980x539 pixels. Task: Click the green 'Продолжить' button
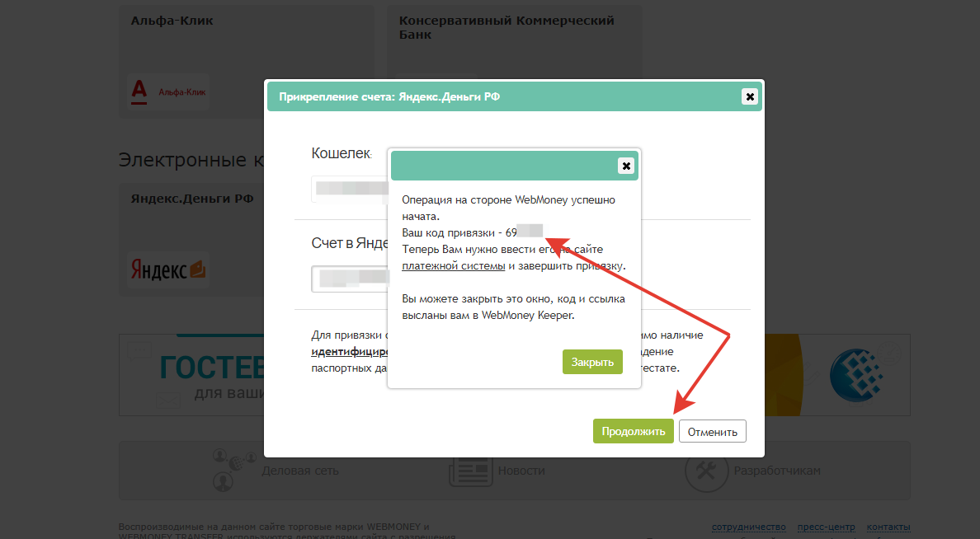[x=634, y=432]
